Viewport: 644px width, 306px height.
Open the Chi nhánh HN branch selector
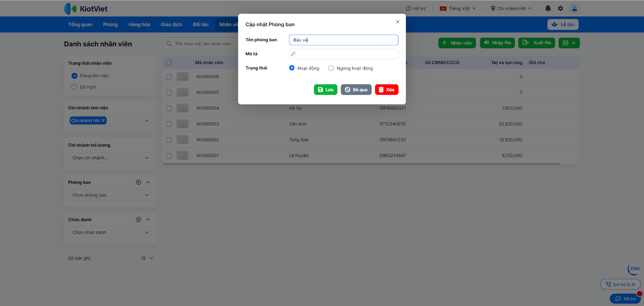[511, 8]
